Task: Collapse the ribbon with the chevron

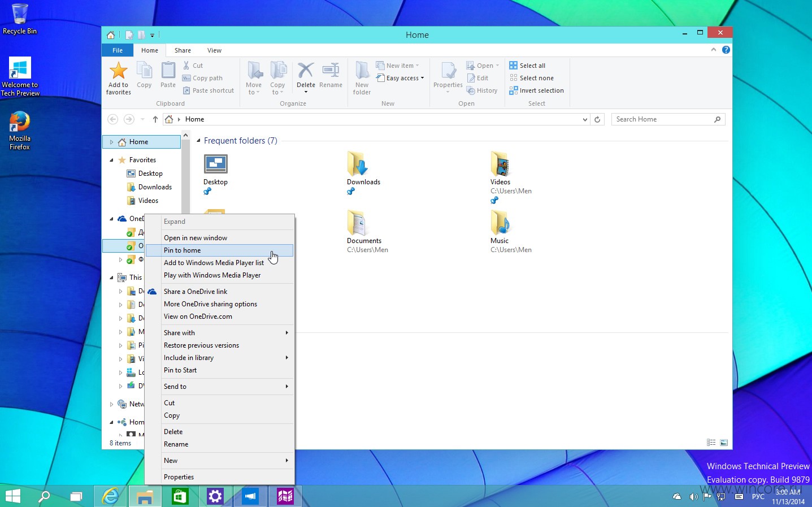Action: [x=714, y=50]
